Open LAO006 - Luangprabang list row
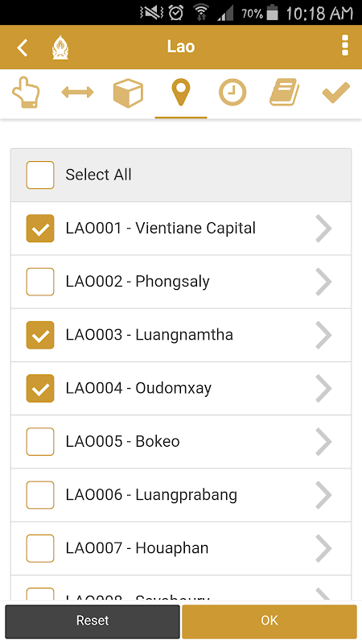This screenshot has width=362, height=644. [x=181, y=495]
